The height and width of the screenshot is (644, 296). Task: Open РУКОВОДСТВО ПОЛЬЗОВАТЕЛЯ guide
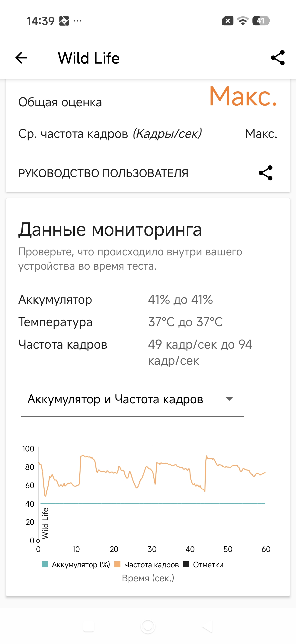point(103,173)
